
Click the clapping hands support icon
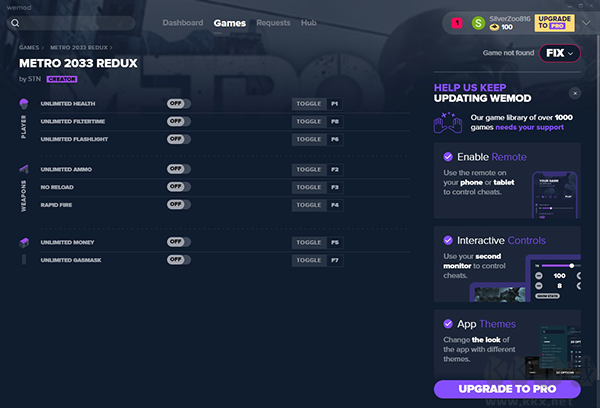click(447, 122)
